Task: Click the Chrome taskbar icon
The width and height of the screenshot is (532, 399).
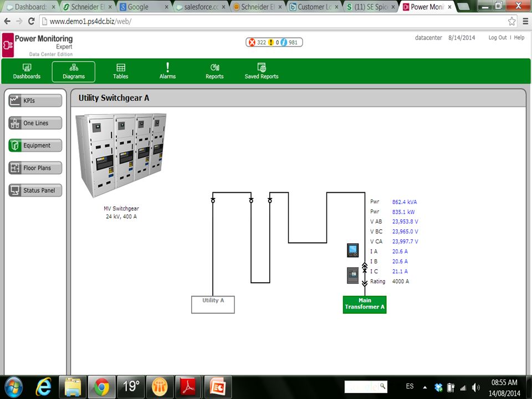Action: [102, 387]
